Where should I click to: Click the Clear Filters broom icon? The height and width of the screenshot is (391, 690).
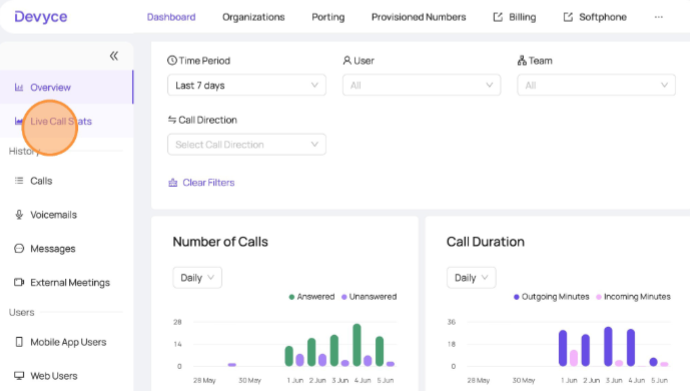173,183
